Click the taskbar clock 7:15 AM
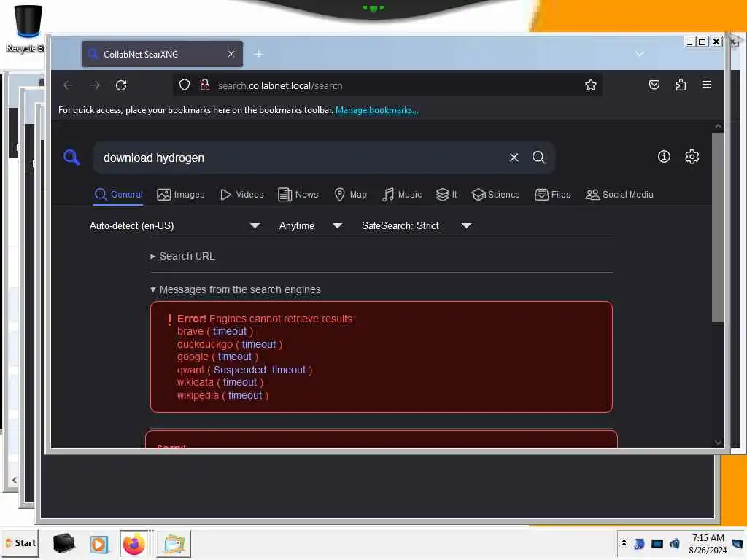The width and height of the screenshot is (747, 560). click(708, 543)
